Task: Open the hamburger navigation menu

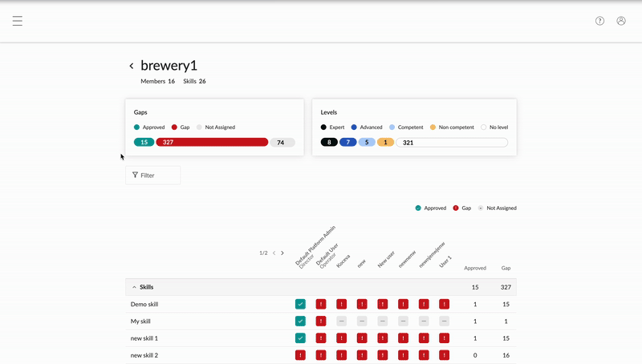Action: coord(17,21)
